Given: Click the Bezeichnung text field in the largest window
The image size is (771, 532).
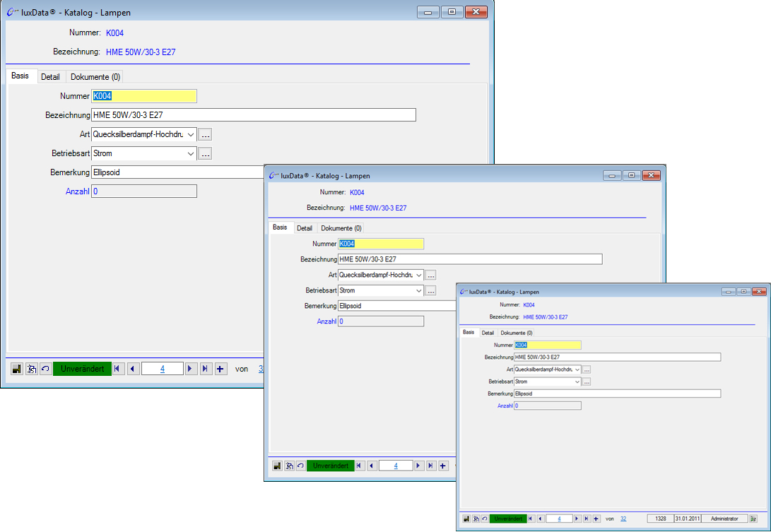Looking at the screenshot, I should 254,115.
